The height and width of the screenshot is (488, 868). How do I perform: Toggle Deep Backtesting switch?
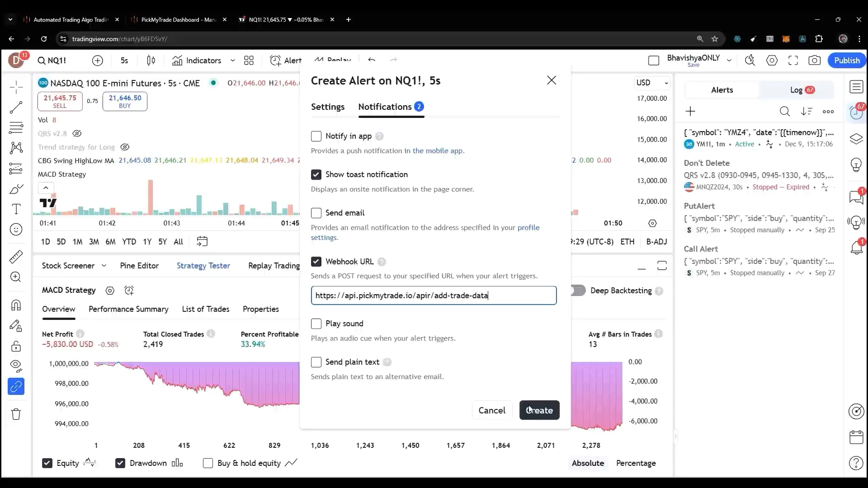[x=577, y=291]
